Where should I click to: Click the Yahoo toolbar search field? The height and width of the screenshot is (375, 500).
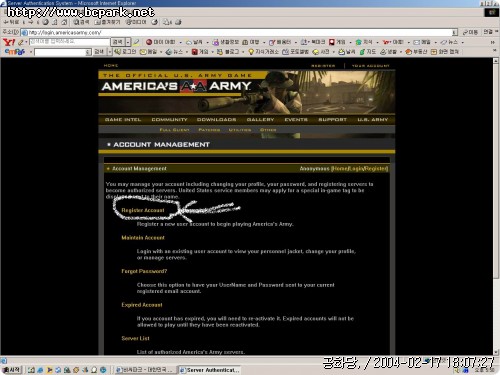[x=69, y=42]
